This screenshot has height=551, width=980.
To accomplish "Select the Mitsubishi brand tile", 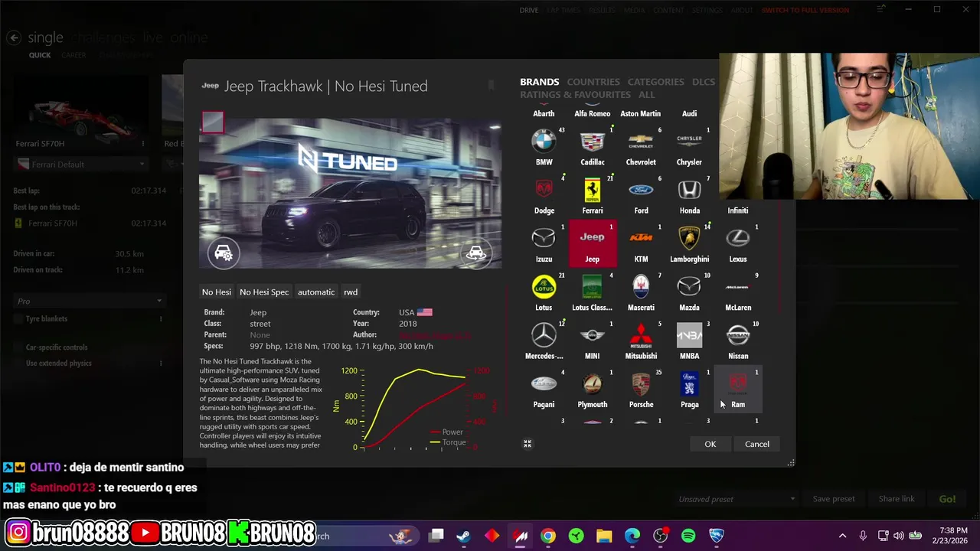I will point(641,340).
